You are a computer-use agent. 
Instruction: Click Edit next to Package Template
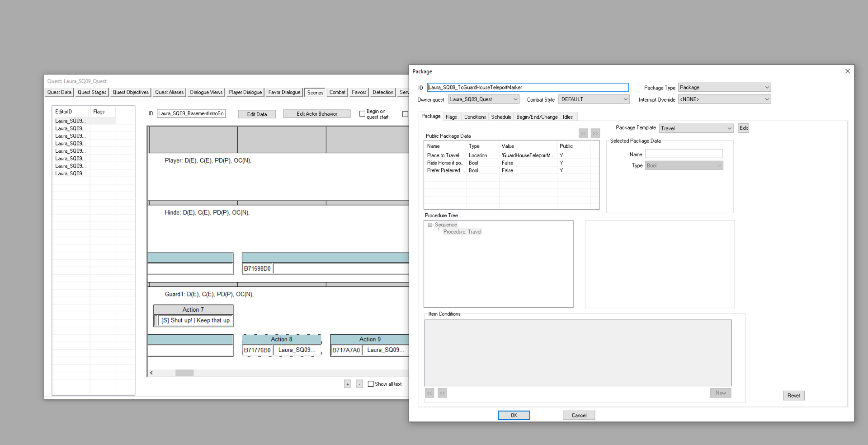point(743,128)
